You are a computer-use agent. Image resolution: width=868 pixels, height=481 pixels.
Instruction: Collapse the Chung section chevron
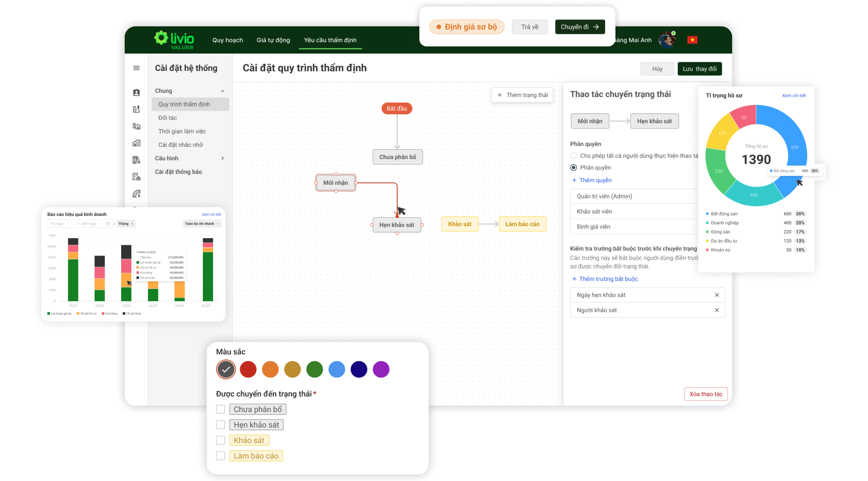[222, 91]
